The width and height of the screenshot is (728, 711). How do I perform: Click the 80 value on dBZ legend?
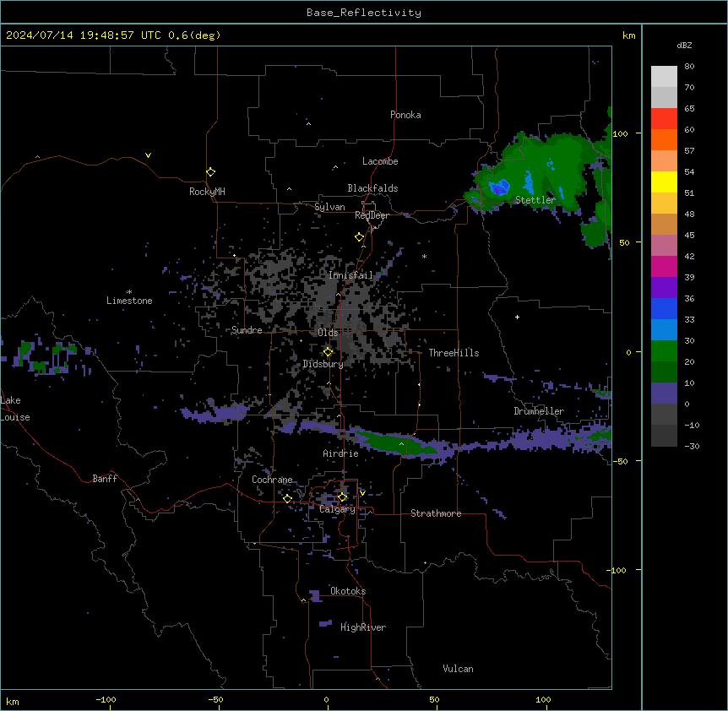pyautogui.click(x=689, y=67)
